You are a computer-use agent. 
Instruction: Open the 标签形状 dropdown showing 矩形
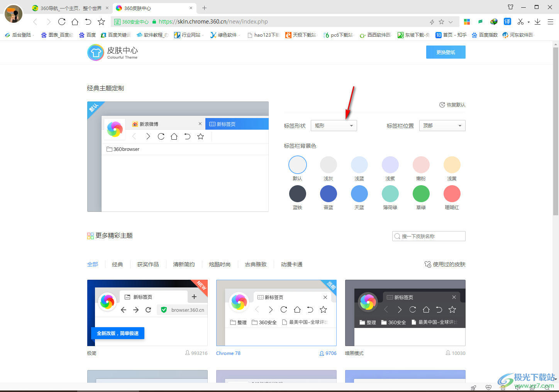pos(334,126)
